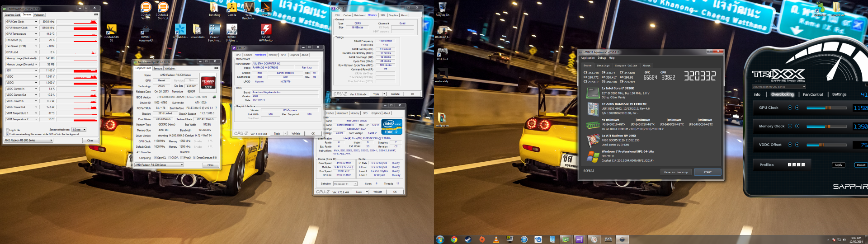The image size is (868, 244).
Task: Open Steam from the taskbar
Action: coord(468,239)
